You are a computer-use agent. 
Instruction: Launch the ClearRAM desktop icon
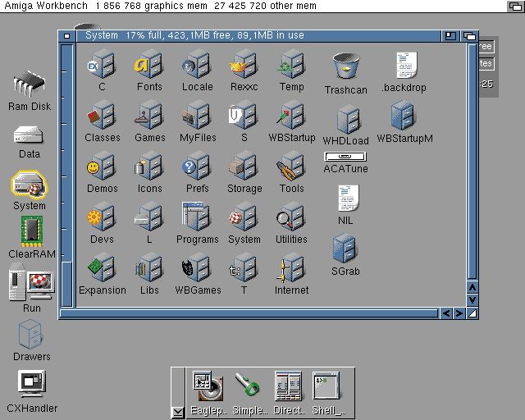click(x=32, y=231)
